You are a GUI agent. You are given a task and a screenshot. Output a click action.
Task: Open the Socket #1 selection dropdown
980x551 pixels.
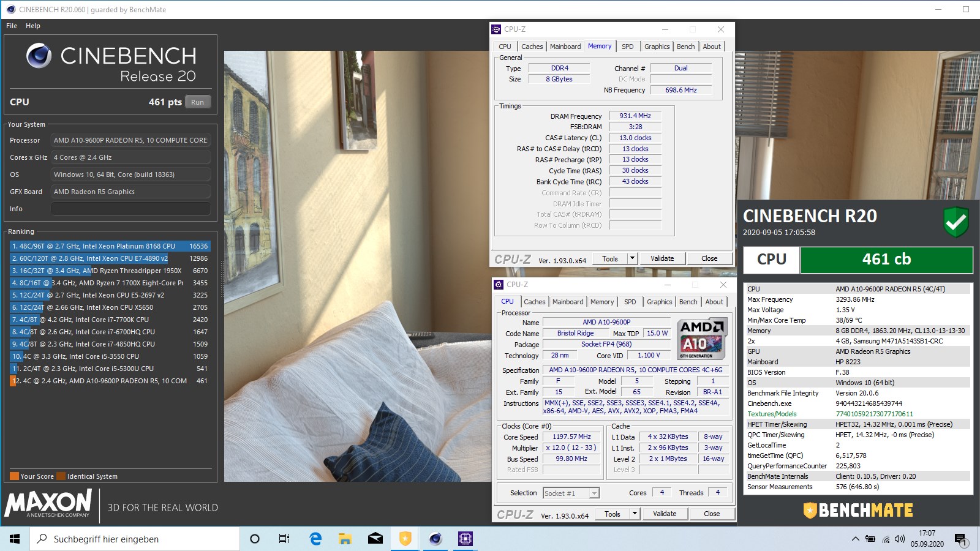tap(571, 493)
